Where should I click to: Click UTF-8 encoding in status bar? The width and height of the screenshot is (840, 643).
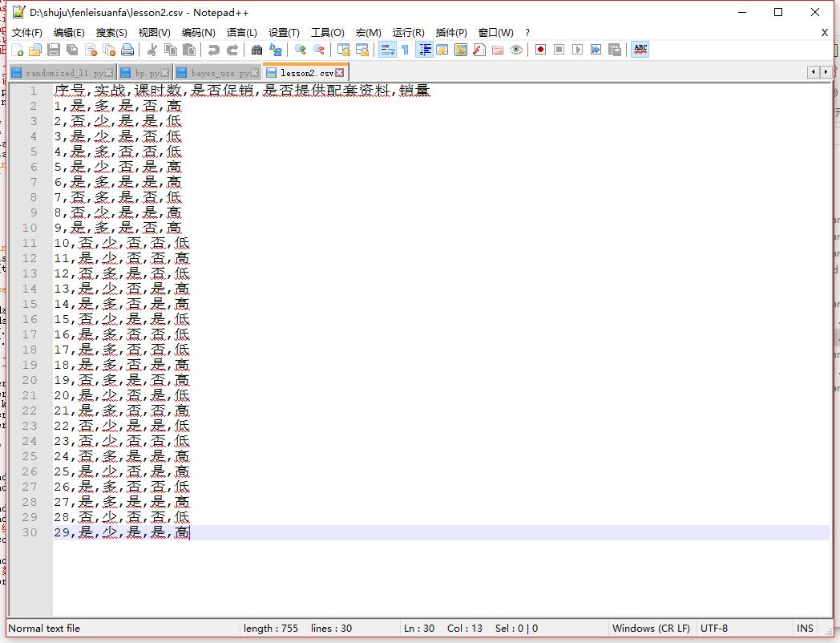point(713,628)
